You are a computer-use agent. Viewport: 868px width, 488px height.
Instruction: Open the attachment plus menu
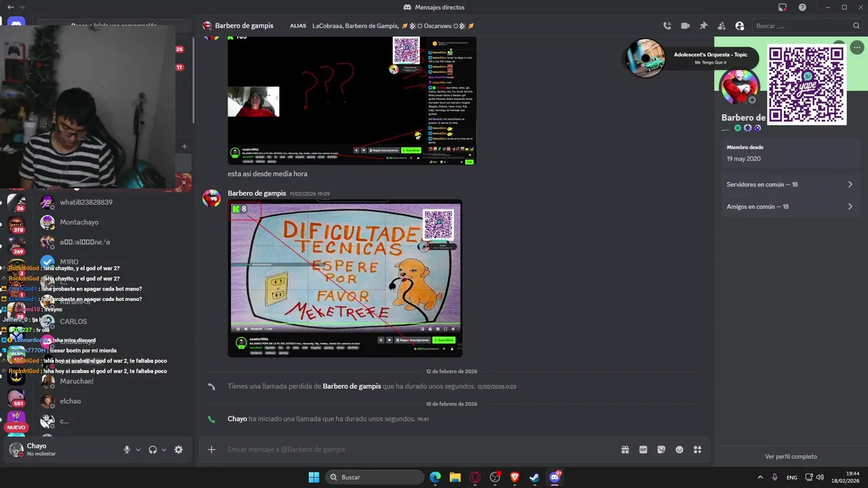pos(212,449)
